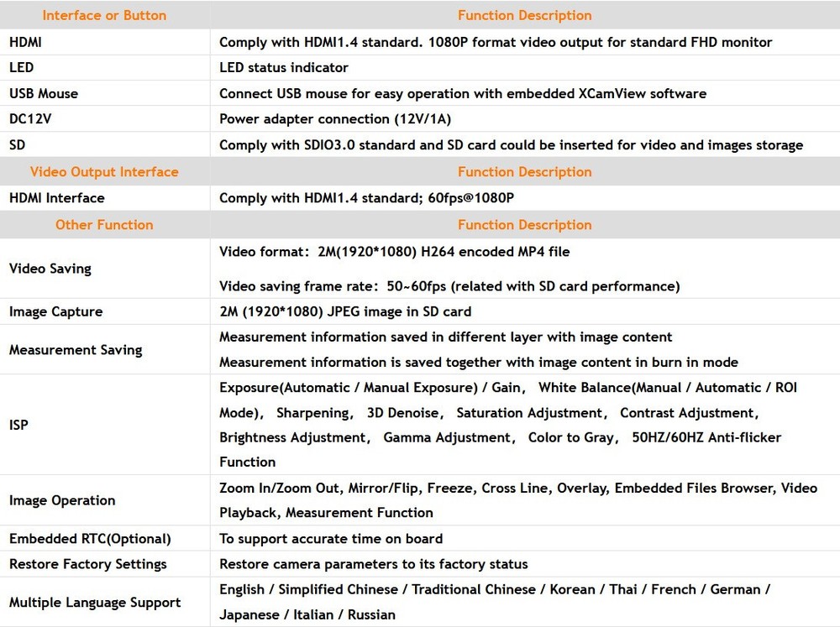Select 'English / Simplified Chinese' language line
This screenshot has width=840, height=627.
(x=495, y=589)
